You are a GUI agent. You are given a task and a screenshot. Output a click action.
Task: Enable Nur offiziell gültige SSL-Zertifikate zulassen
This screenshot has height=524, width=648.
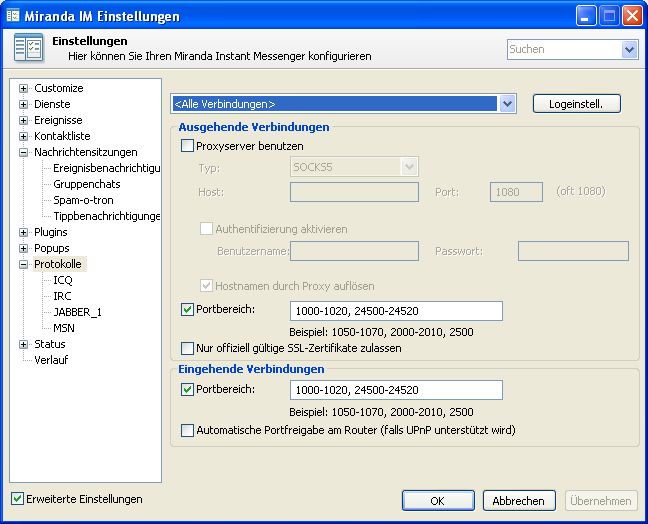pos(187,348)
